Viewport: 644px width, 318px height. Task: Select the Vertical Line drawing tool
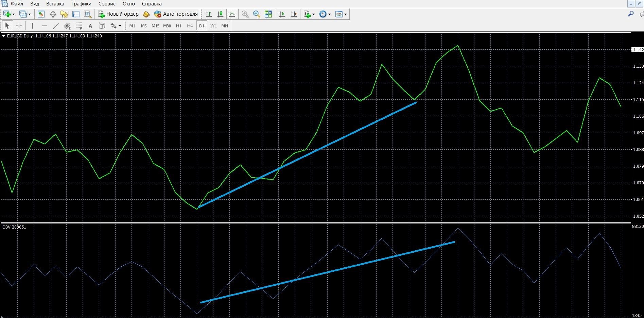(33, 26)
